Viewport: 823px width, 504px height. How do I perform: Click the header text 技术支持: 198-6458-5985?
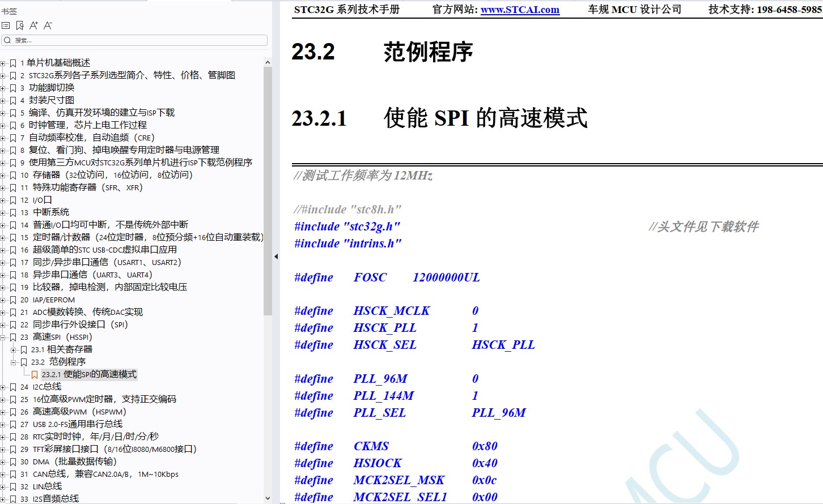click(765, 10)
